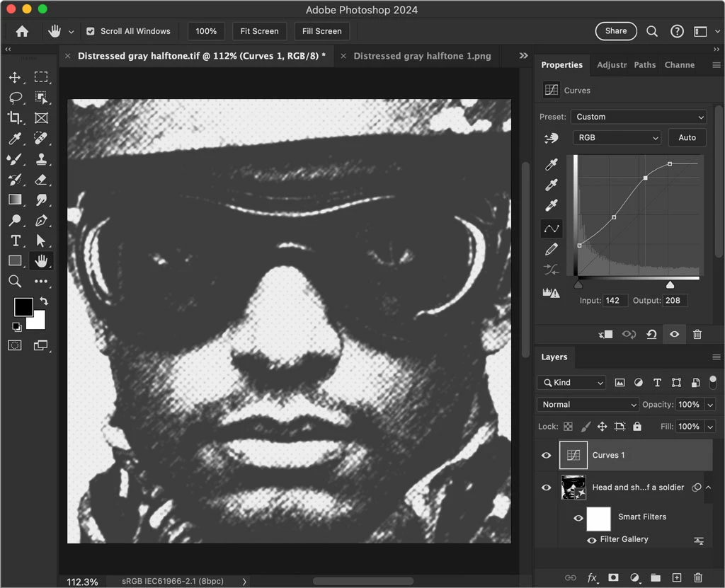Select the Rectangle shape tool

pyautogui.click(x=15, y=260)
